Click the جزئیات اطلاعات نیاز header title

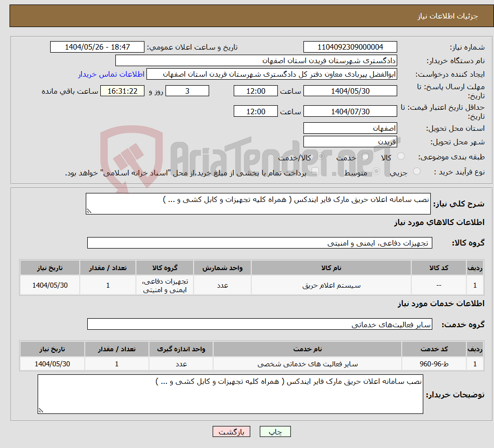[448, 16]
